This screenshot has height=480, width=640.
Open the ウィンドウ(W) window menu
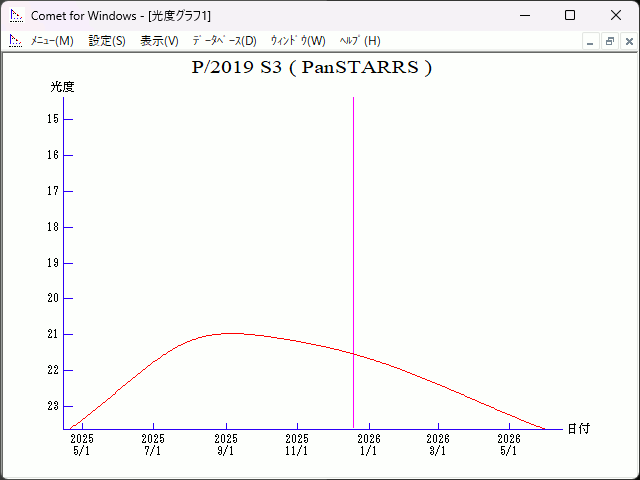coord(298,41)
